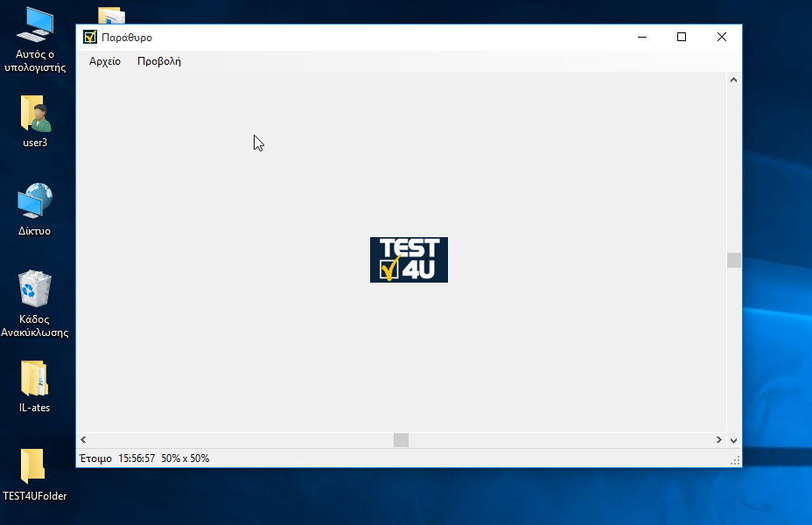Viewport: 812px width, 525px height.
Task: Click the vertical scrollbar down arrow
Action: tap(733, 441)
